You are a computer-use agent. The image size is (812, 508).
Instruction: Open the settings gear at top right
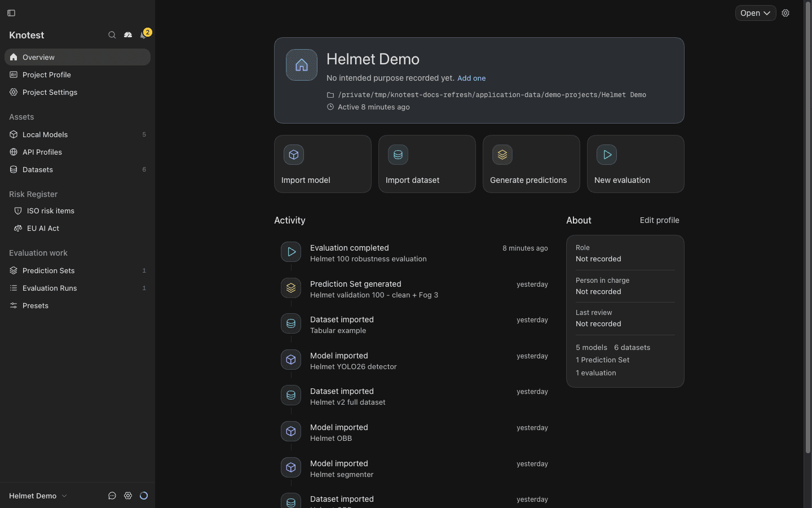pyautogui.click(x=785, y=13)
